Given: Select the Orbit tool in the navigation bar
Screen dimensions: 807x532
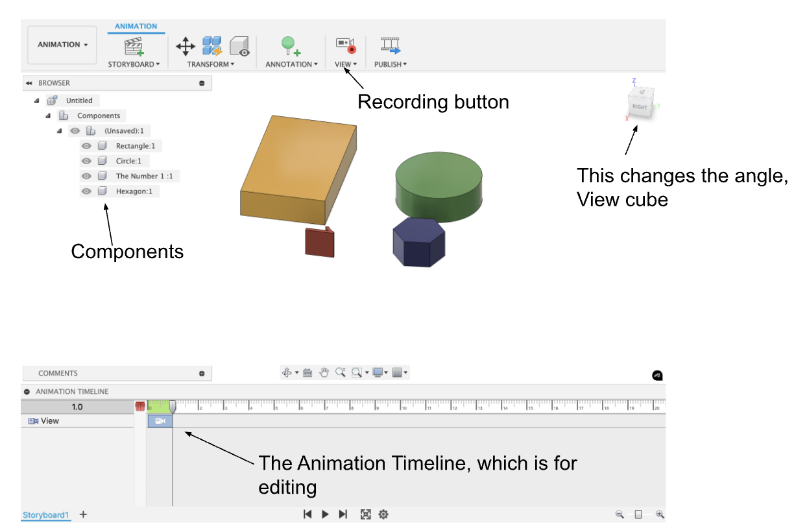Looking at the screenshot, I should tap(287, 372).
